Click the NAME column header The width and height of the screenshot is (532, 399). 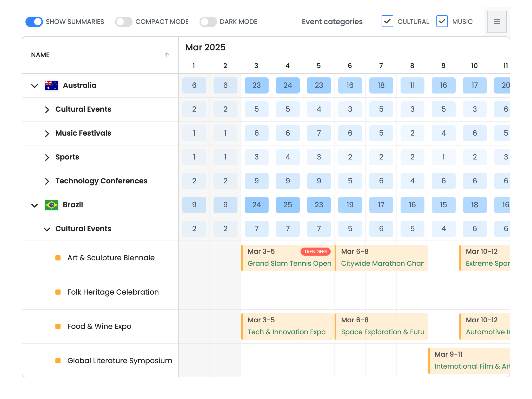click(x=40, y=55)
